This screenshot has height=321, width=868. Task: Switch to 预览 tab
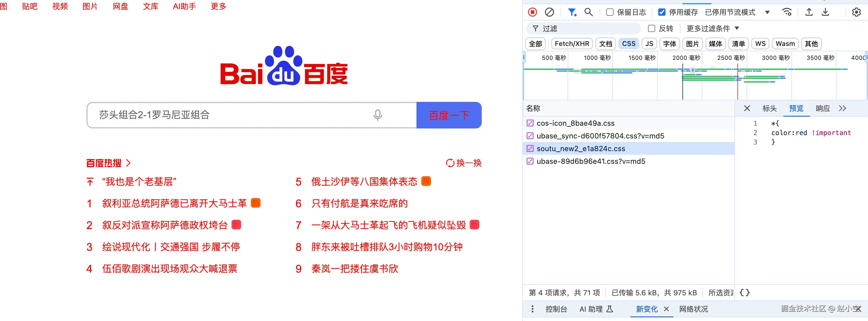click(x=796, y=108)
